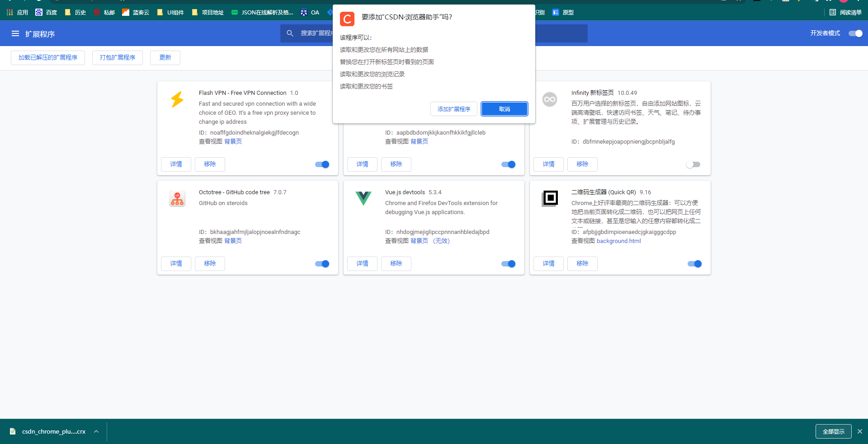The image size is (868, 444).
Task: Click 移除 for 二维码生成器
Action: click(x=582, y=264)
